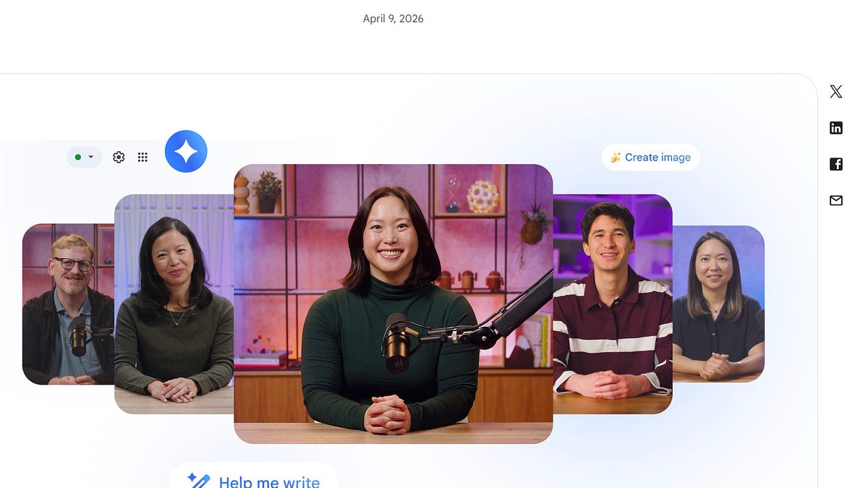Image resolution: width=868 pixels, height=488 pixels.
Task: Select the man in striped shirt thumbnail
Action: click(613, 304)
